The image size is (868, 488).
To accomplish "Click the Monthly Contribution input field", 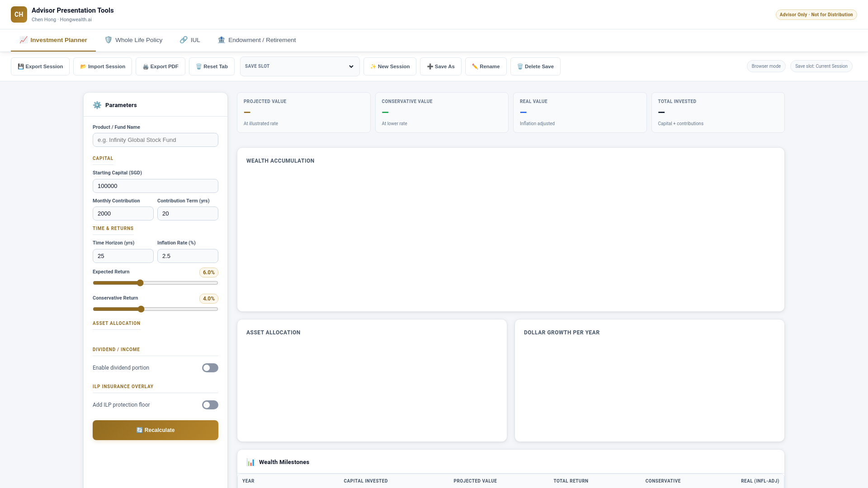I will (x=123, y=213).
